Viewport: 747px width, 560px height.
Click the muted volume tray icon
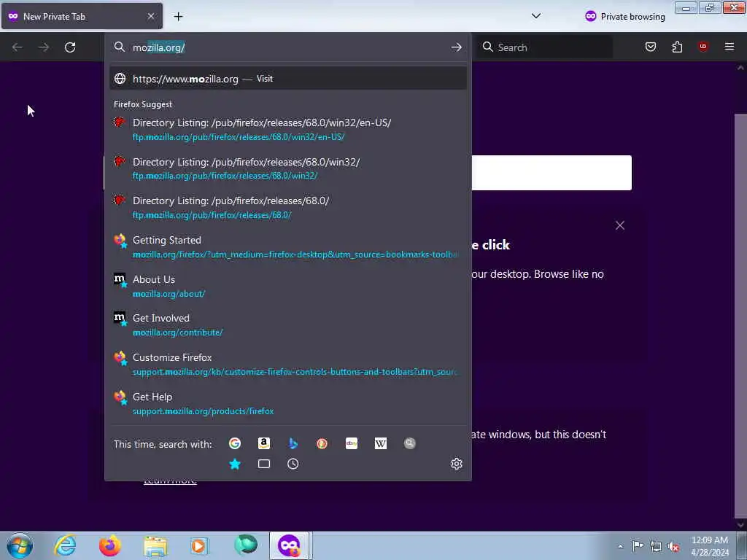tap(673, 546)
